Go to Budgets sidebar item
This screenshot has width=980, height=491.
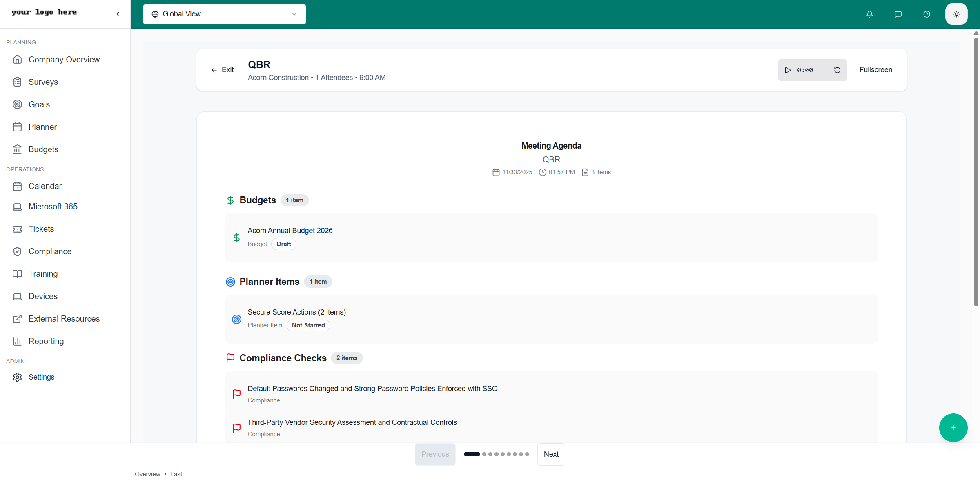(x=43, y=149)
